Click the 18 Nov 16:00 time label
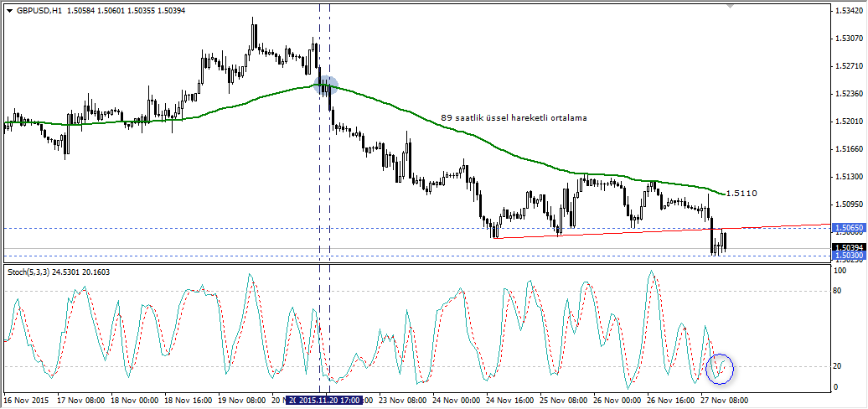The width and height of the screenshot is (868, 409). [188, 400]
